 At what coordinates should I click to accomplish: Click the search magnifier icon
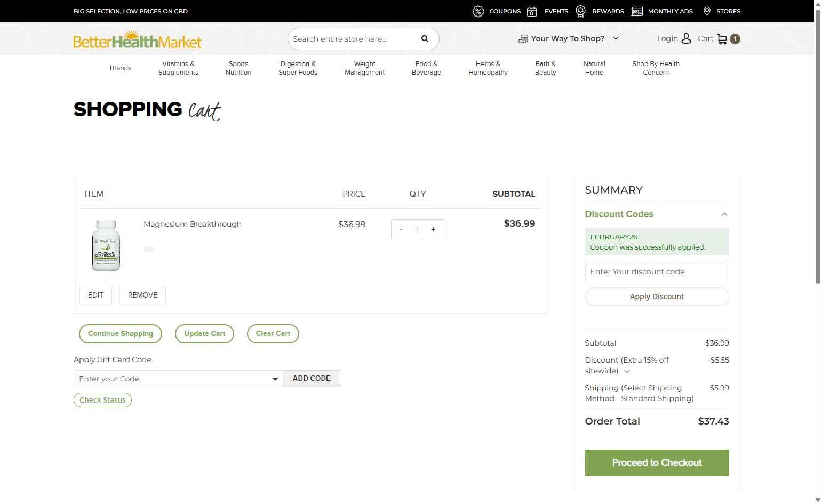click(425, 38)
